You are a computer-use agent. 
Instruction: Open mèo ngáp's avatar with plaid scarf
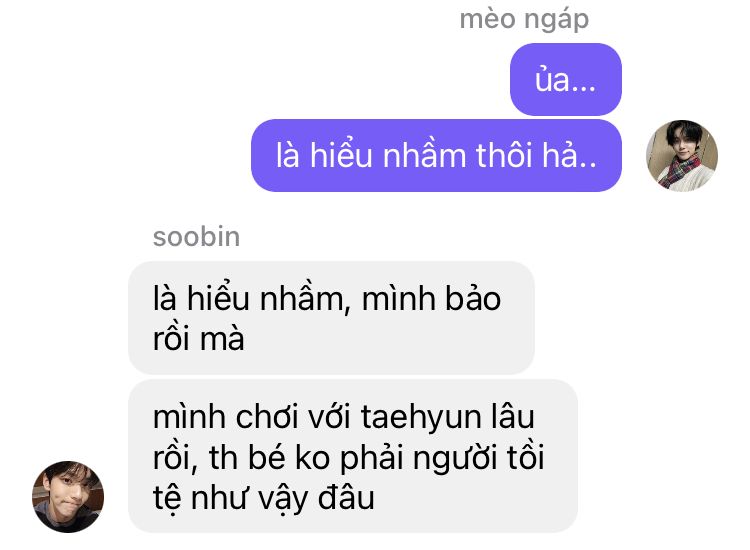pyautogui.click(x=682, y=156)
